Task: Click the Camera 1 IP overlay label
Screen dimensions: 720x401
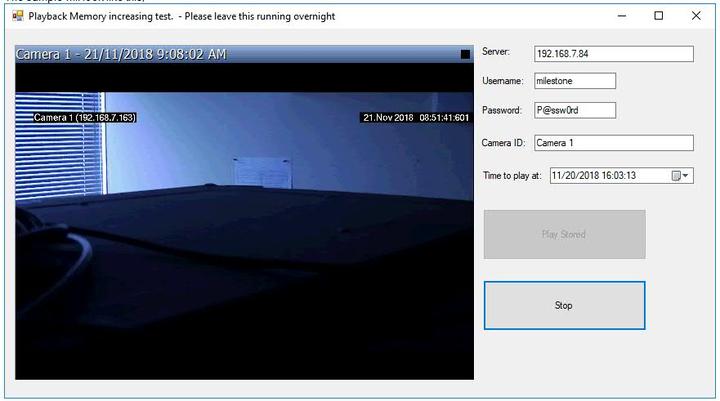Action: 85,118
